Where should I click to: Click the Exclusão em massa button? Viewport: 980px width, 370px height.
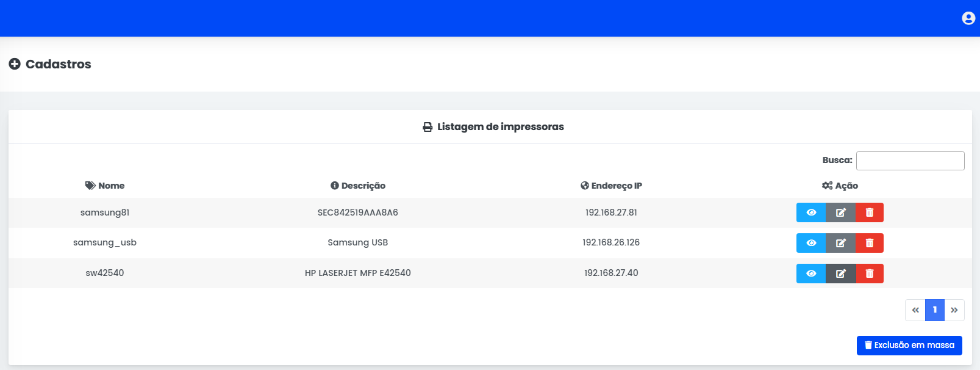click(909, 346)
